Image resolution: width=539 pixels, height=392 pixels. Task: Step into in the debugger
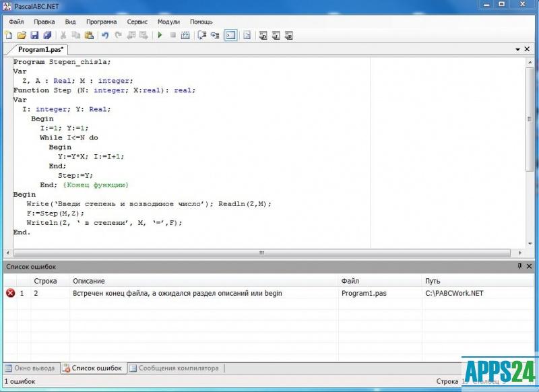pos(215,35)
